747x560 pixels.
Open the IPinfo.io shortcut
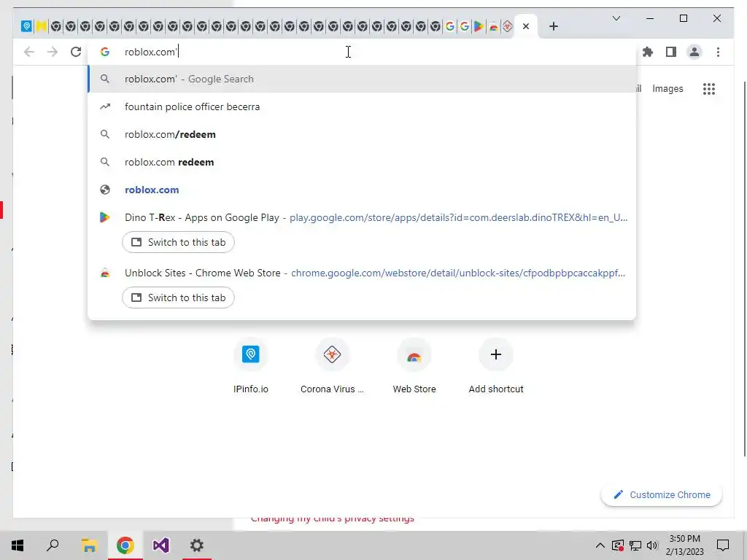tap(251, 367)
